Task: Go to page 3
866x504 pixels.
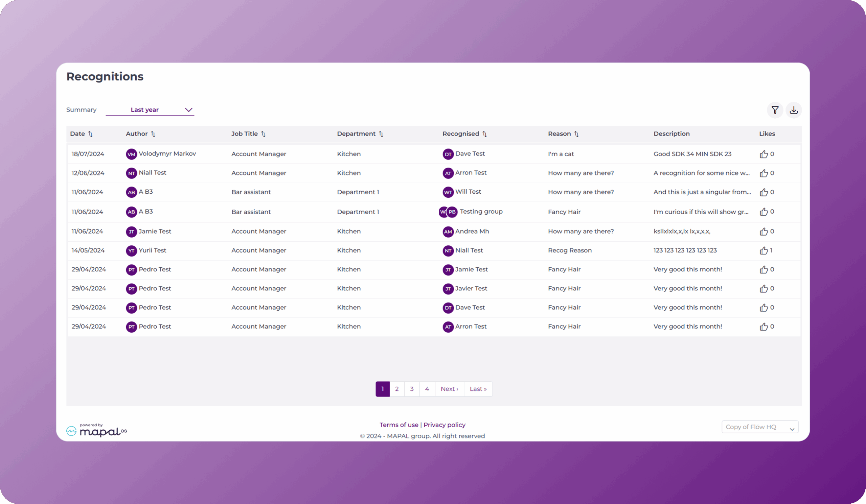Action: 412,389
